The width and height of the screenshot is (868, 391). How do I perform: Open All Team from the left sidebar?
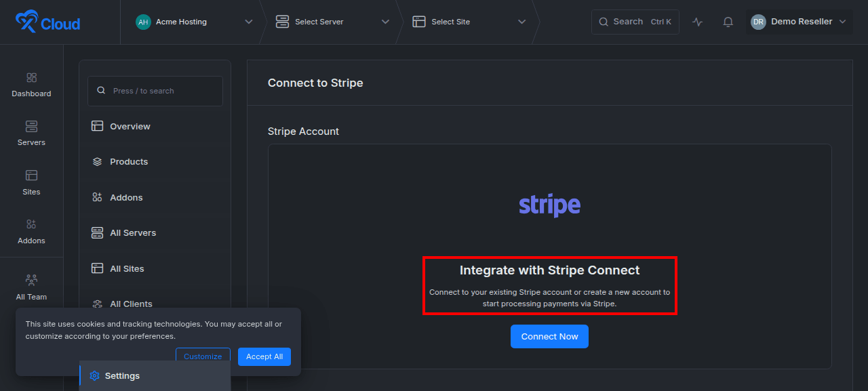[x=31, y=288]
